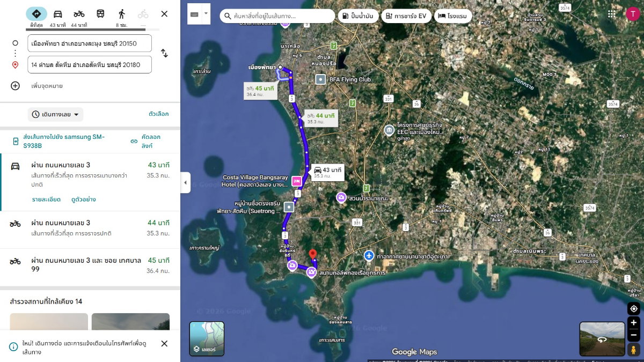The height and width of the screenshot is (362, 644).
Task: Zoom out on the map
Action: coord(634,335)
